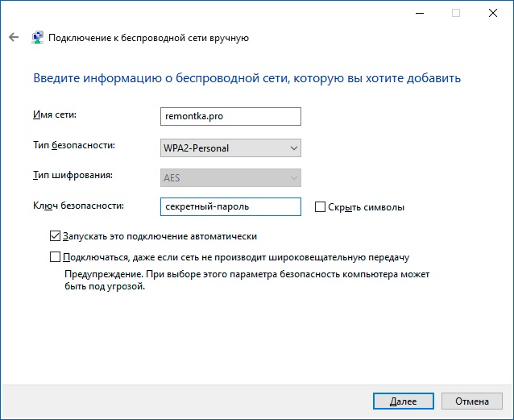
Task: Minimize the wizard window
Action: click(x=420, y=13)
